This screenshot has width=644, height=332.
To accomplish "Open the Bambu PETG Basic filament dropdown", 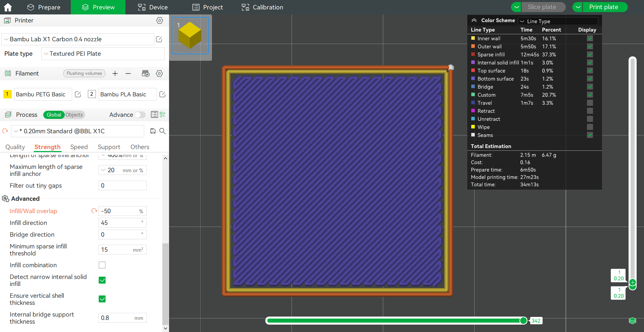I will [x=43, y=94].
